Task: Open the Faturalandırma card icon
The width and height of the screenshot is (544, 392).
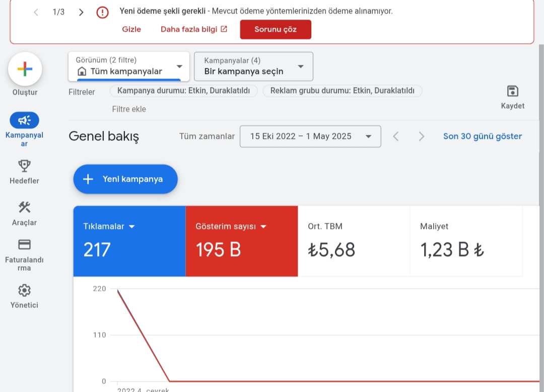Action: [24, 245]
